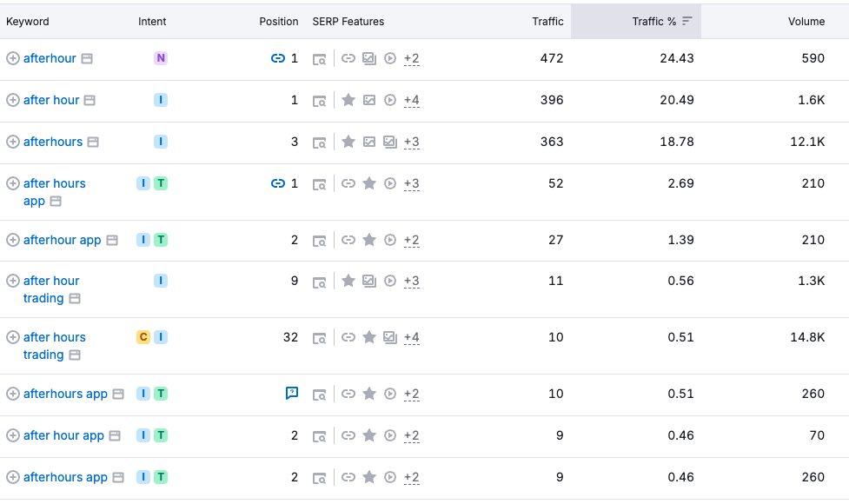
Task: Expand the +3 SERP features in the afterhours row
Action: coord(411,142)
